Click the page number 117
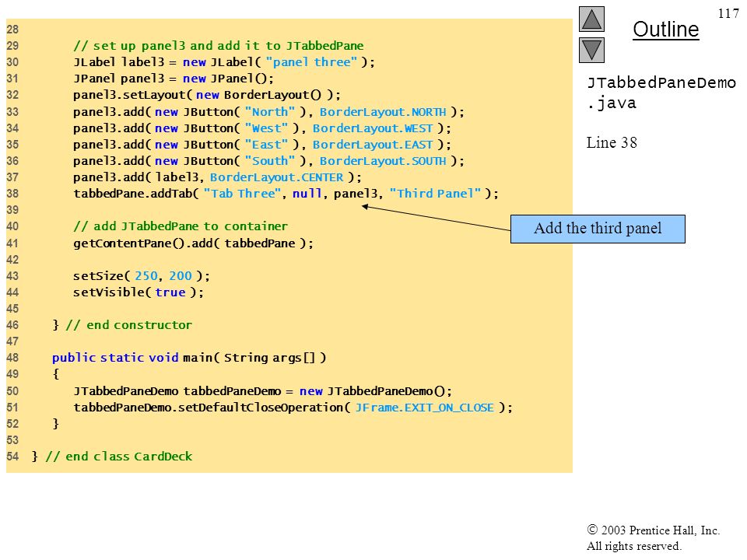The height and width of the screenshot is (560, 747). 728,13
